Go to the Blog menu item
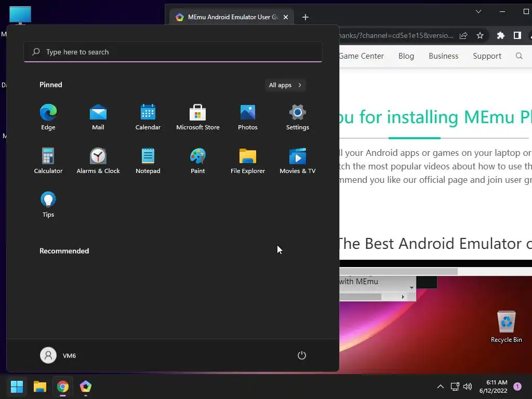Image resolution: width=532 pixels, height=399 pixels. tap(406, 56)
